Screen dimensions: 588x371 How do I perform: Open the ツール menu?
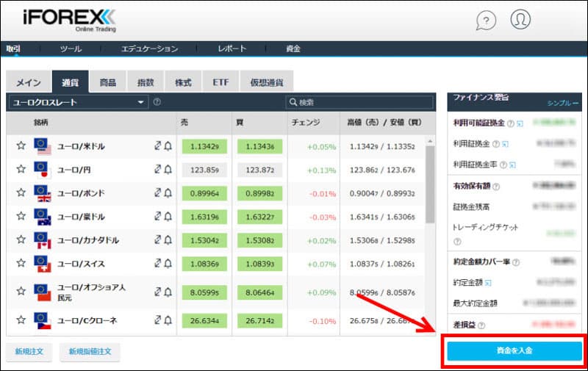(71, 48)
